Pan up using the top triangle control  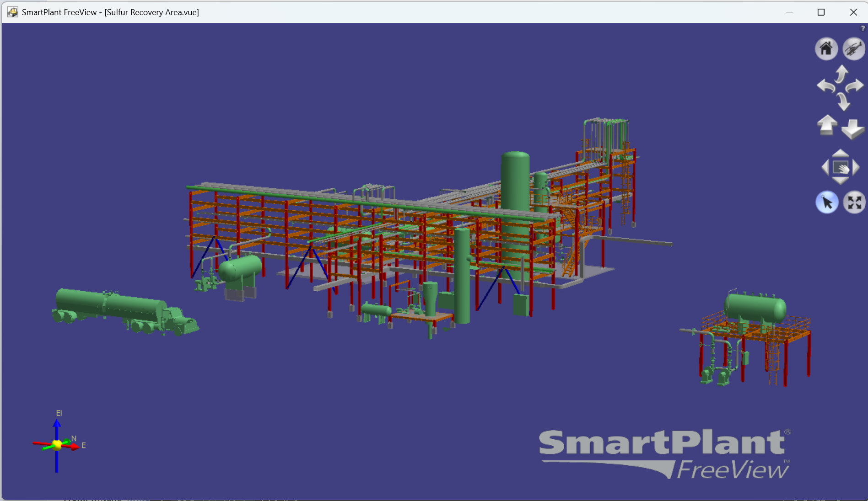click(x=841, y=155)
